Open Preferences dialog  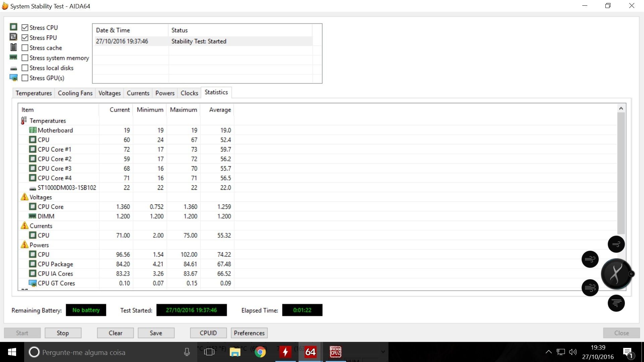249,333
